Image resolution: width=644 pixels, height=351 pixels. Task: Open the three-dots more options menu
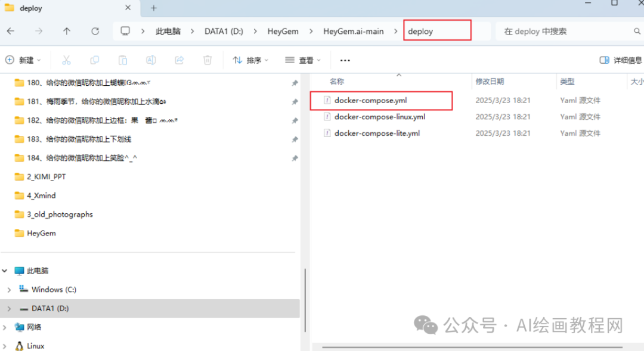[345, 60]
